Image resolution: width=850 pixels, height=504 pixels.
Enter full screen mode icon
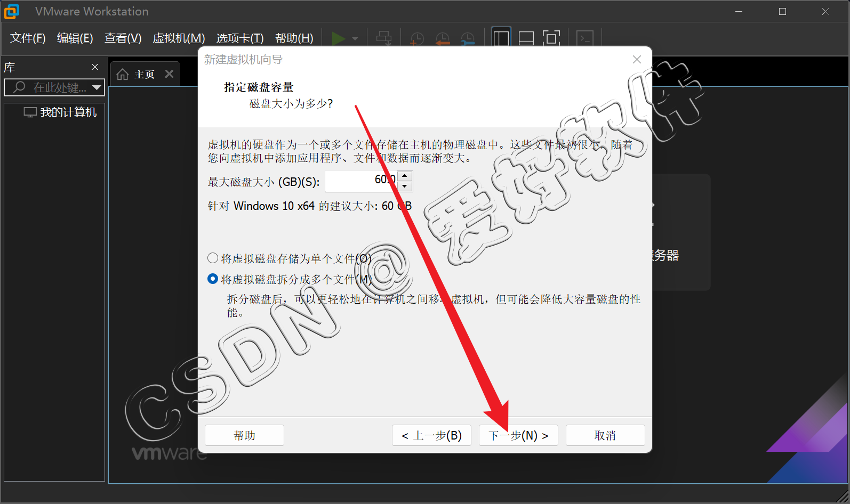point(551,38)
